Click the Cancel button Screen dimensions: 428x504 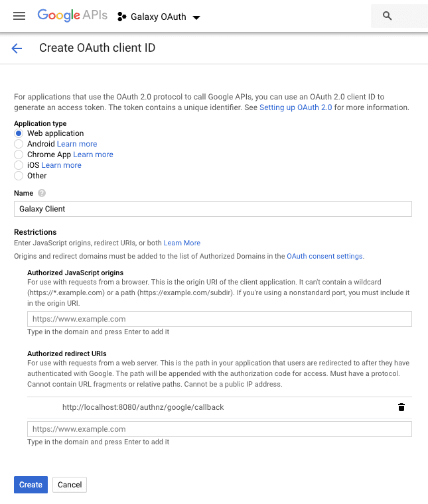pos(70,485)
